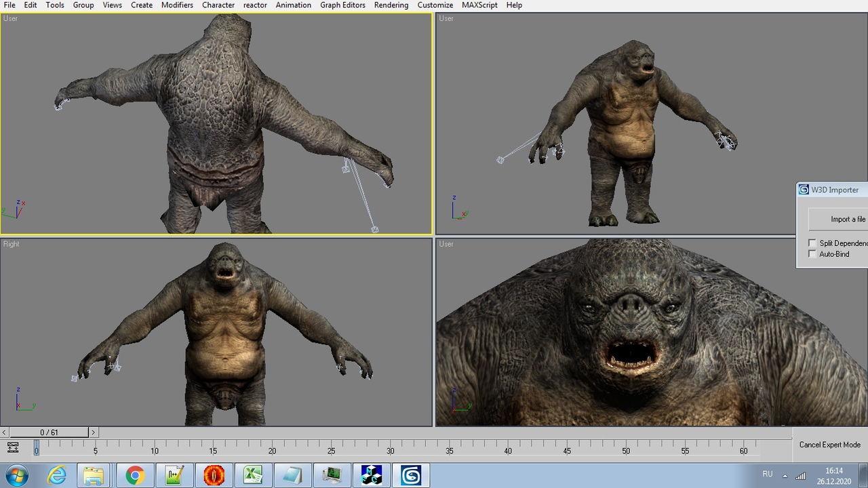Click Import a file in W3D Importer
The image size is (868, 488).
pos(839,219)
